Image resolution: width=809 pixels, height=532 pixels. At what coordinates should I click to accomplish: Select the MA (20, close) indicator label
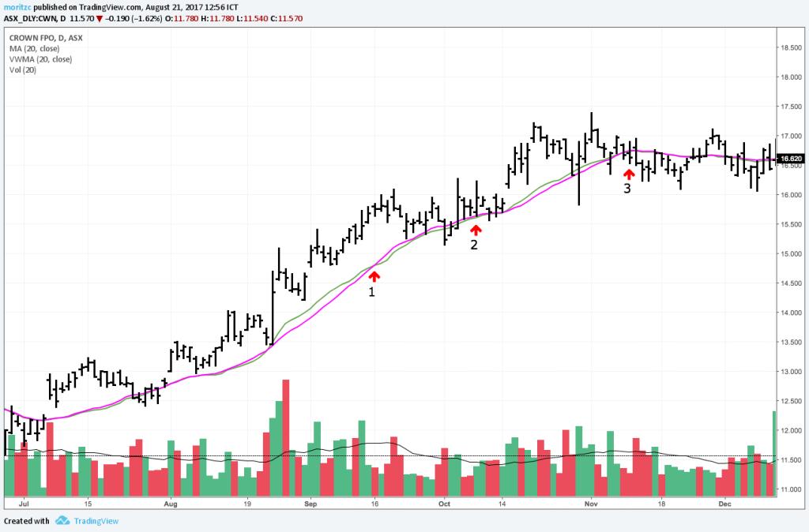tap(34, 48)
